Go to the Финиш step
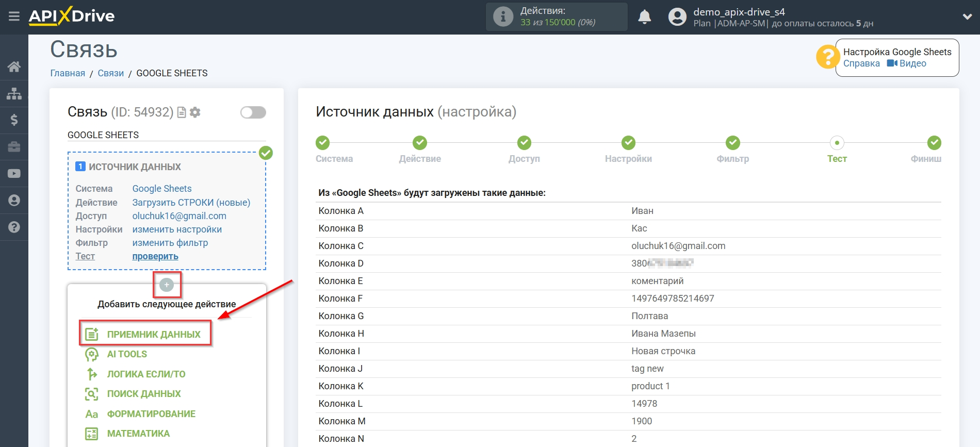 point(934,143)
